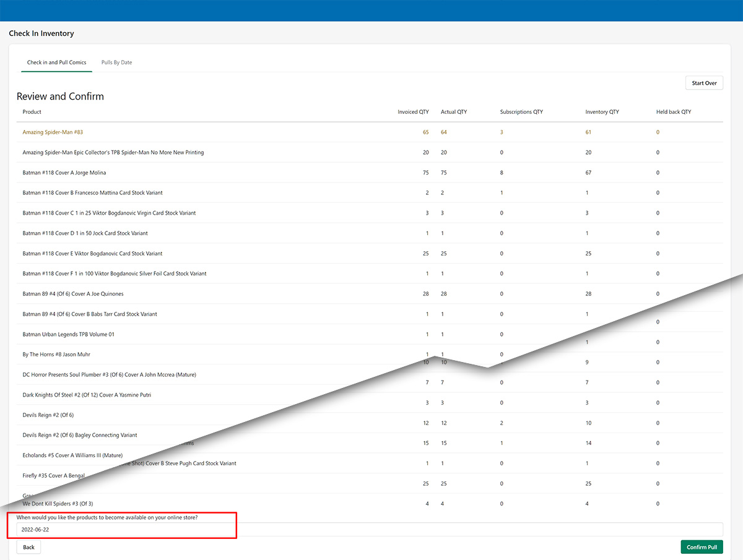Select Batman #118 Cover C Virgin Card Stock Variant
The height and width of the screenshot is (560, 743).
pyautogui.click(x=370, y=213)
